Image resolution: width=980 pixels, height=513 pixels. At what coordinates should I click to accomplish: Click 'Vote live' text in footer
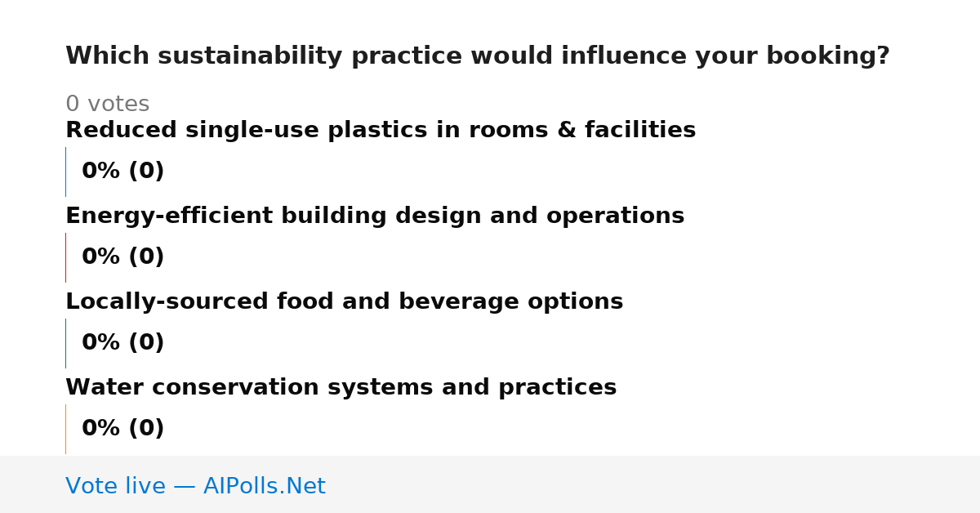pyautogui.click(x=115, y=487)
